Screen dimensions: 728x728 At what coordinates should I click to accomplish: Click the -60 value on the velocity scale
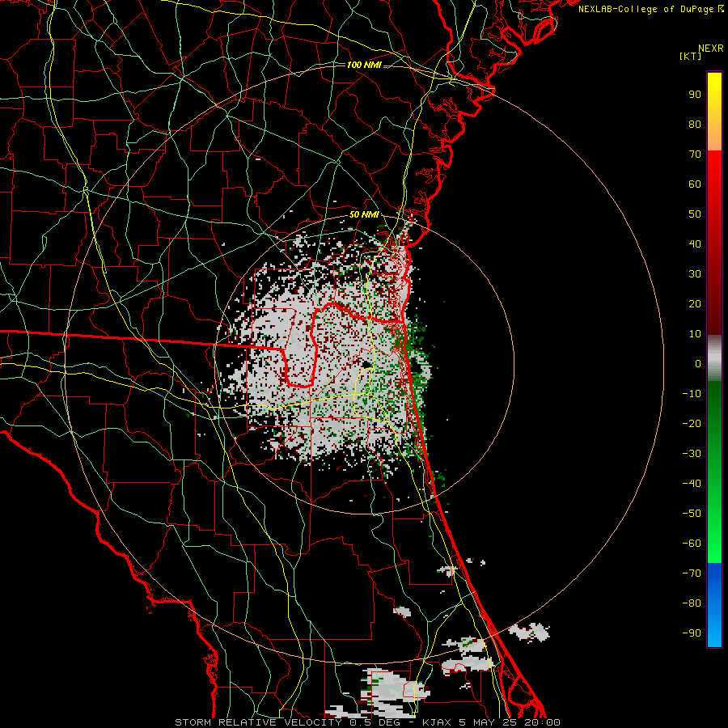(x=692, y=544)
